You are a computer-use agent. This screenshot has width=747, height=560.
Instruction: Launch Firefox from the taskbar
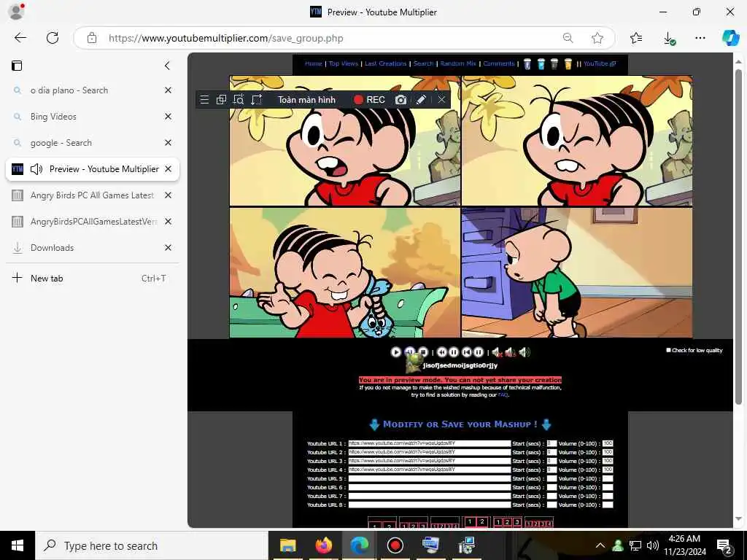pos(324,545)
